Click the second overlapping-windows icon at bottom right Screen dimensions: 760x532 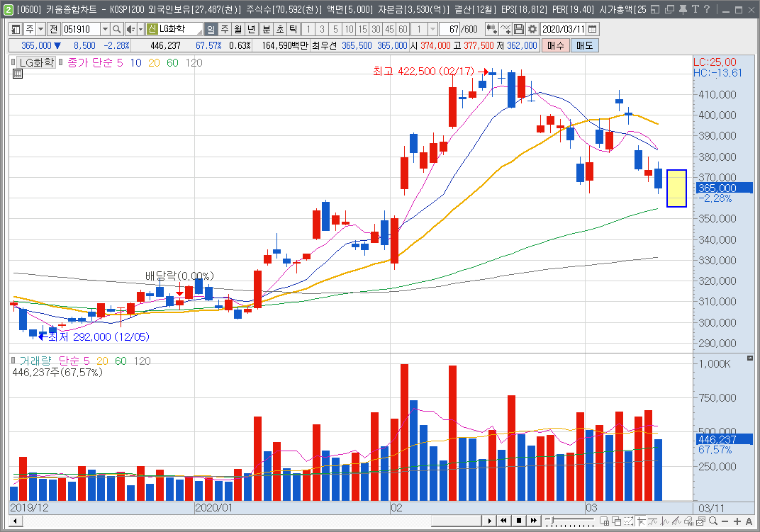coord(617,521)
